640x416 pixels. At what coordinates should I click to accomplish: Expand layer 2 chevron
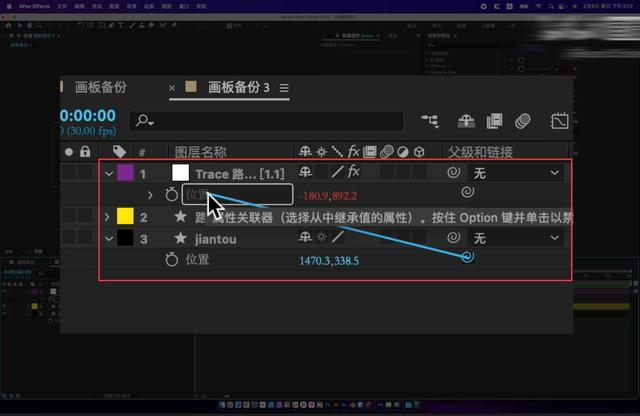pyautogui.click(x=107, y=217)
